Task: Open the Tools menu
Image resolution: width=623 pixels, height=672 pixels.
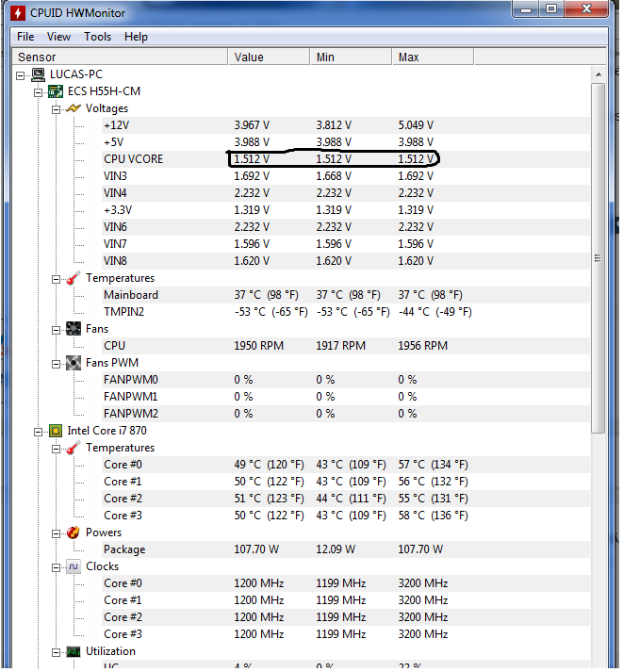Action: 97,37
